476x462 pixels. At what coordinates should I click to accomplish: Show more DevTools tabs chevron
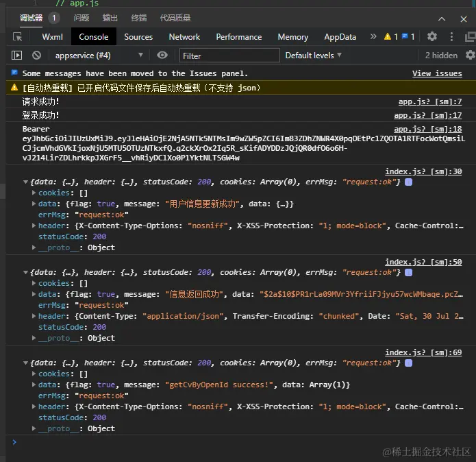(x=373, y=37)
